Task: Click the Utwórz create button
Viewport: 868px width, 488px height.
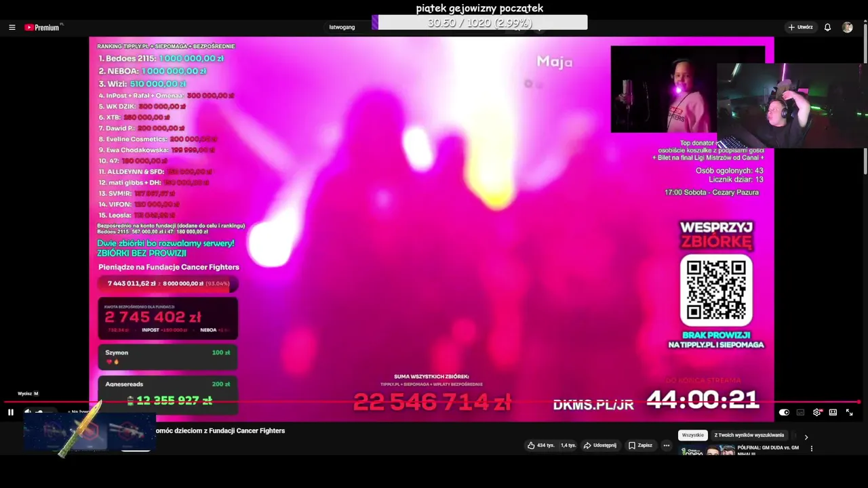Action: (800, 27)
